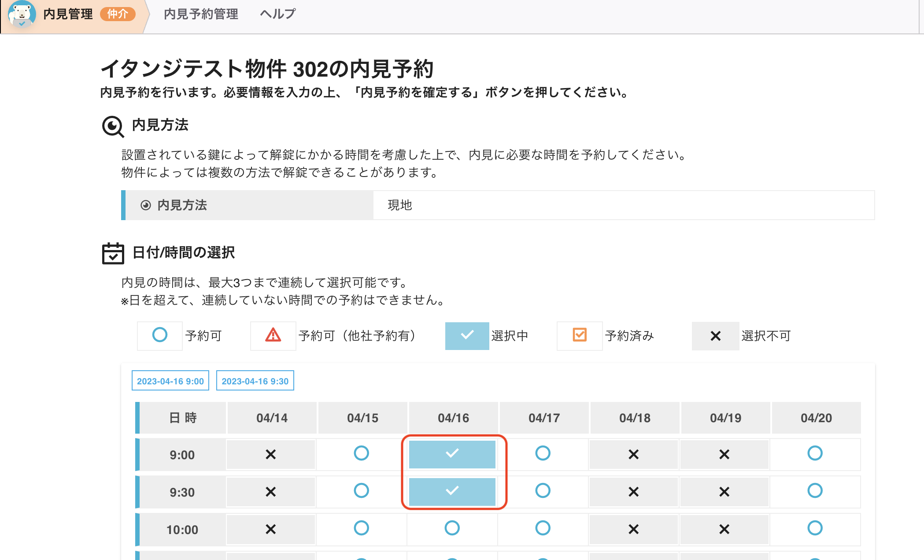924x560 pixels.
Task: Click the 選択不可 X legend icon
Action: point(716,336)
